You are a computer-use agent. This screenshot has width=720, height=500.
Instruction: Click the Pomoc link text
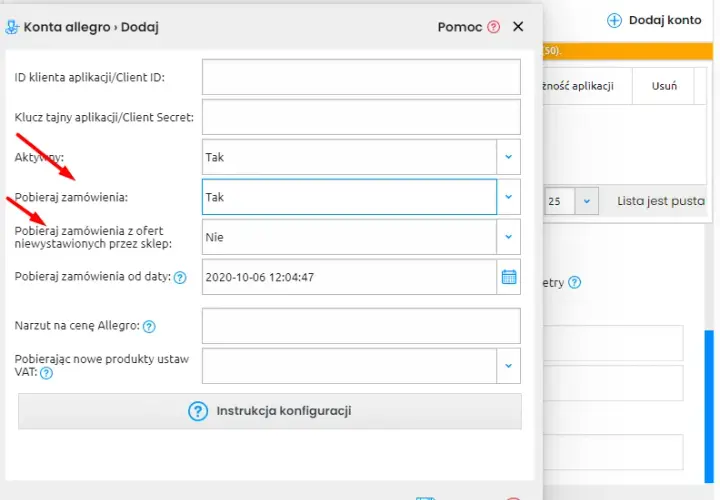pos(460,27)
